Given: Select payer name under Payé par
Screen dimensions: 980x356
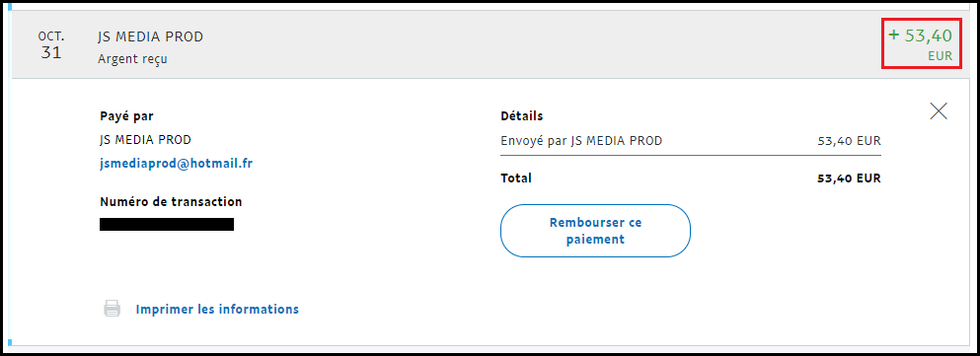Looking at the screenshot, I should [146, 140].
